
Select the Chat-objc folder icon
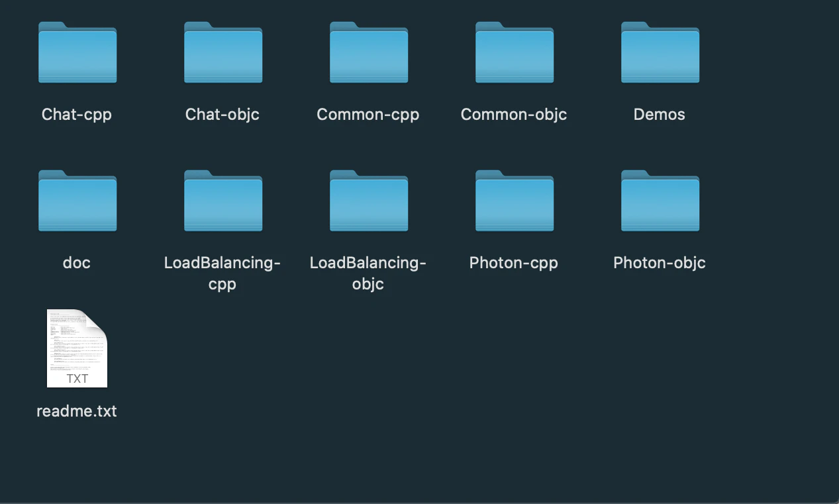[x=223, y=52]
